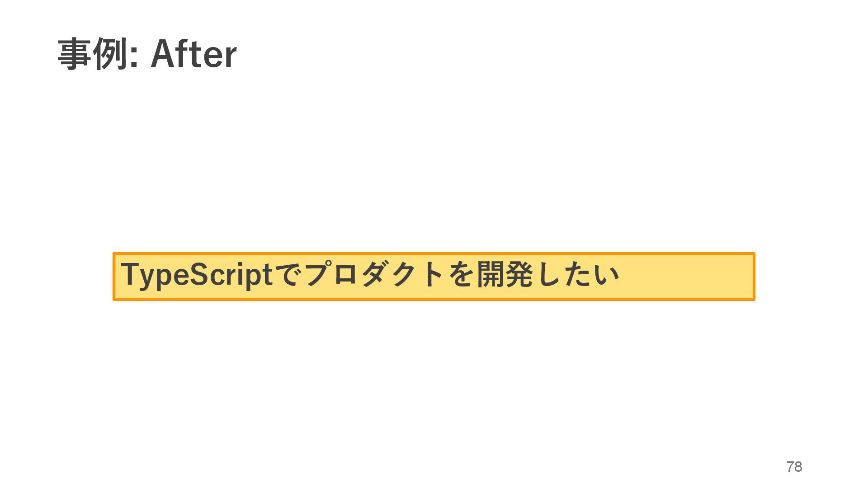Click the capital "A" in "After"
The image size is (868, 488).
point(163,54)
